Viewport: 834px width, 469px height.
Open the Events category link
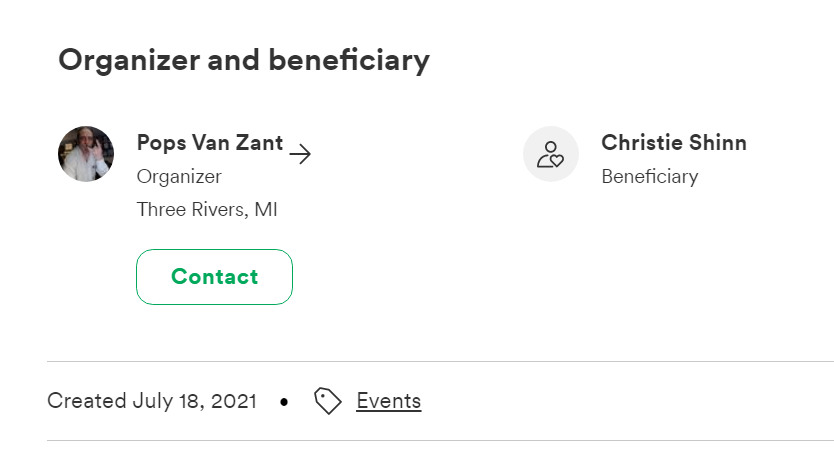[x=389, y=401]
